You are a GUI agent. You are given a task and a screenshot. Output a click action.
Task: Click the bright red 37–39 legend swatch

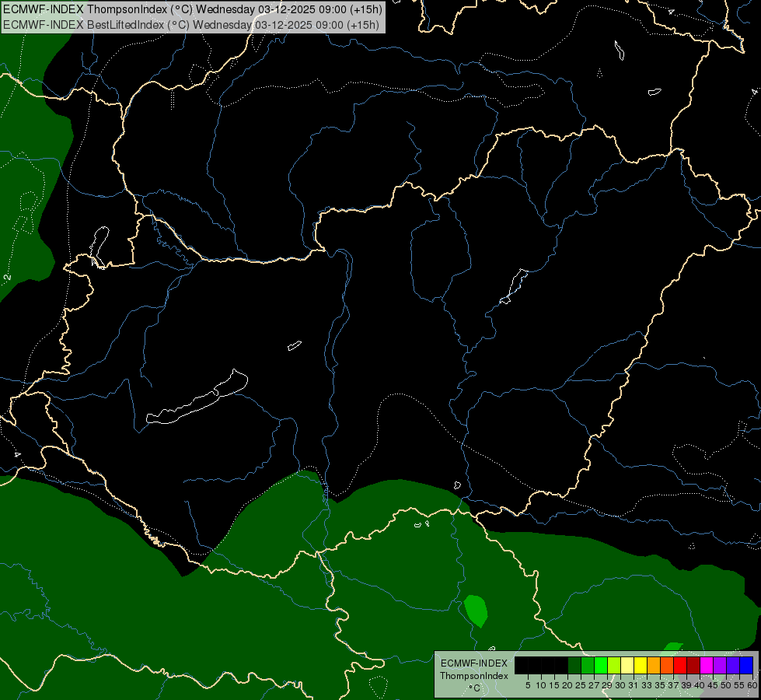pos(680,665)
